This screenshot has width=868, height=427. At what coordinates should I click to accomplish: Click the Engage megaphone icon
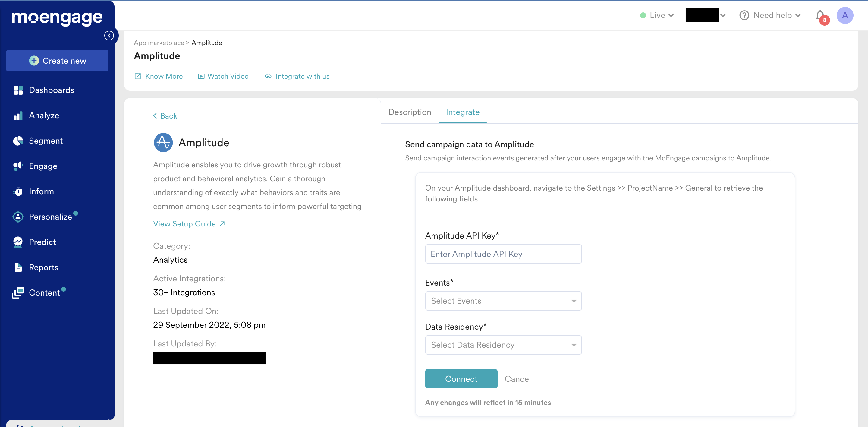(x=18, y=166)
